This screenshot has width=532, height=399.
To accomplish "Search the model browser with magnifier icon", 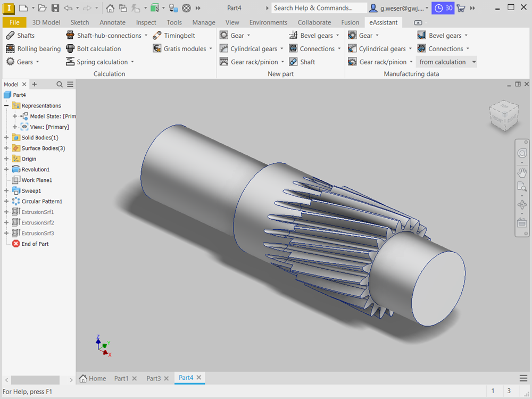I will [60, 85].
